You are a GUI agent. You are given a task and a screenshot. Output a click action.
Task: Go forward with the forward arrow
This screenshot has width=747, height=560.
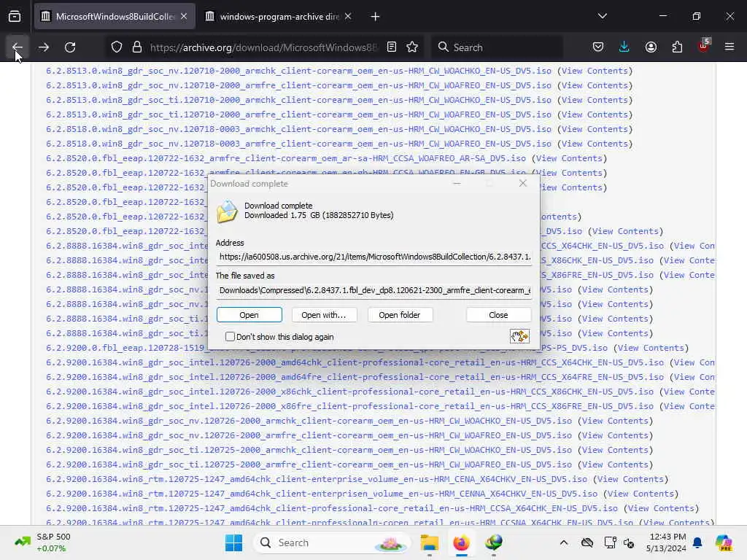coord(44,47)
